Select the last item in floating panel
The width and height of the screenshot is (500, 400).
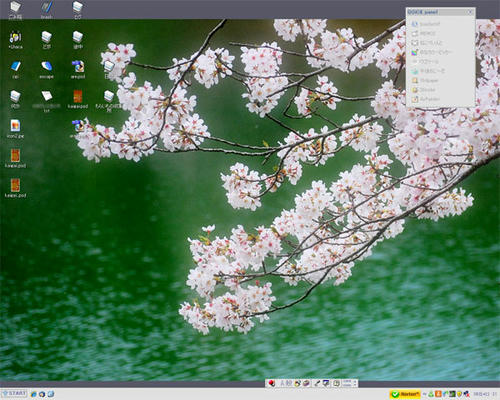426,99
